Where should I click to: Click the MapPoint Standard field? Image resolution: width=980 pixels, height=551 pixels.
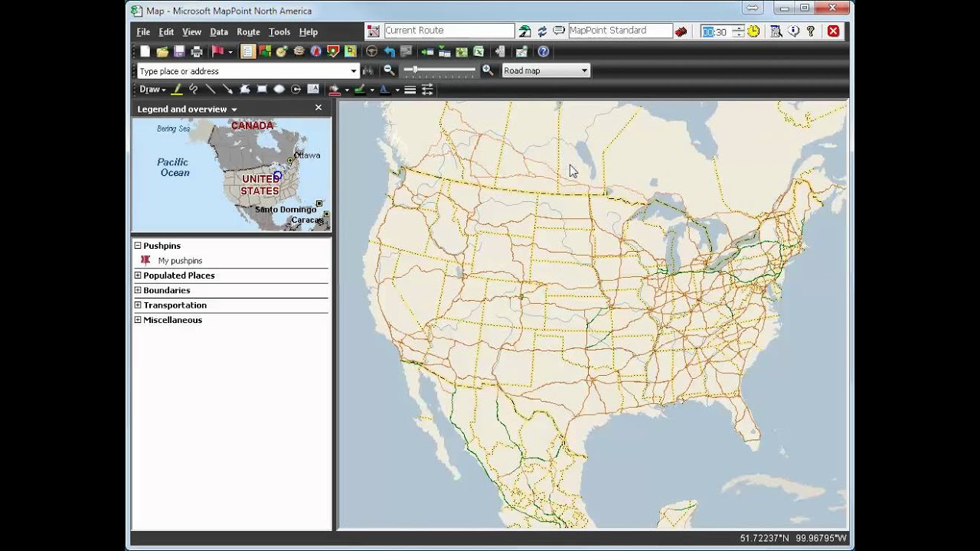(x=620, y=31)
